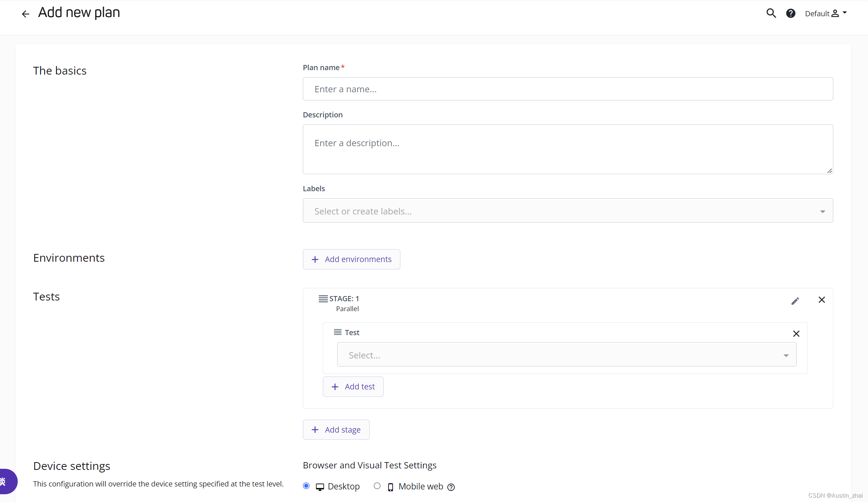Click the 'Parallel' stage mode text
The image size is (868, 502).
tap(347, 309)
